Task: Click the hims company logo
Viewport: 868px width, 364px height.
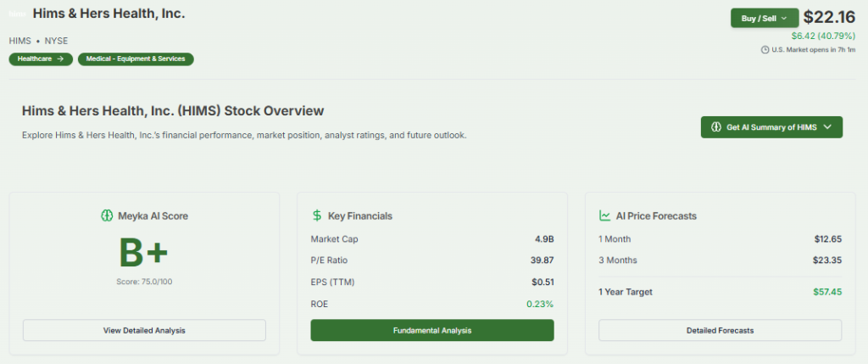Action: (17, 14)
